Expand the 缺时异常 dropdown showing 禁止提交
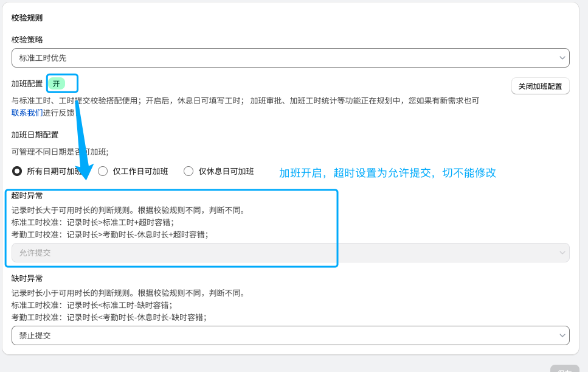588x372 pixels. click(286, 335)
